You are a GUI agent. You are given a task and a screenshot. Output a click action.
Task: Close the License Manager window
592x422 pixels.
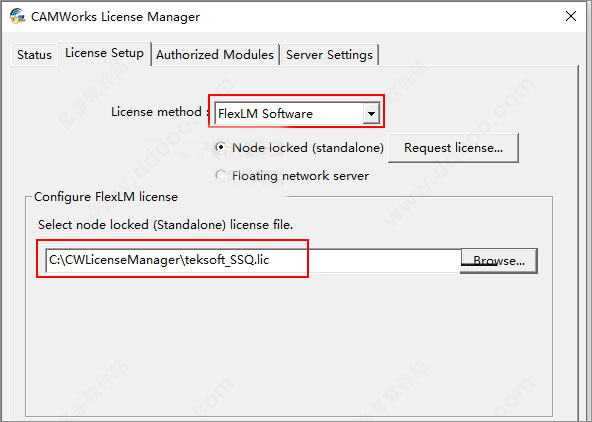pyautogui.click(x=571, y=16)
